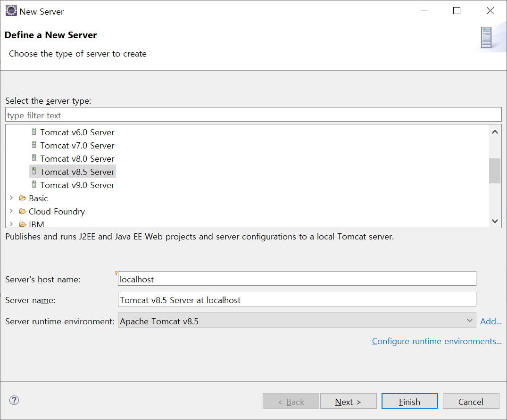
Task: Click the server list scroll down arrow
Action: (x=495, y=221)
